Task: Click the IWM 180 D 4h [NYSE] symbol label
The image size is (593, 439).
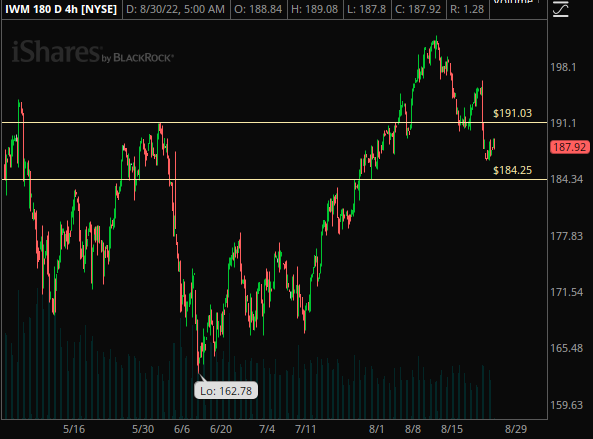Action: (61, 9)
